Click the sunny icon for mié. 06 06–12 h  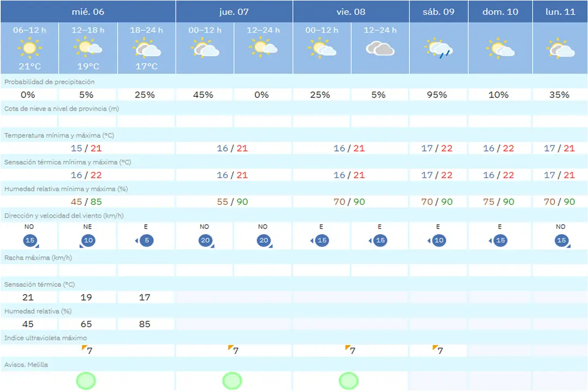point(29,48)
